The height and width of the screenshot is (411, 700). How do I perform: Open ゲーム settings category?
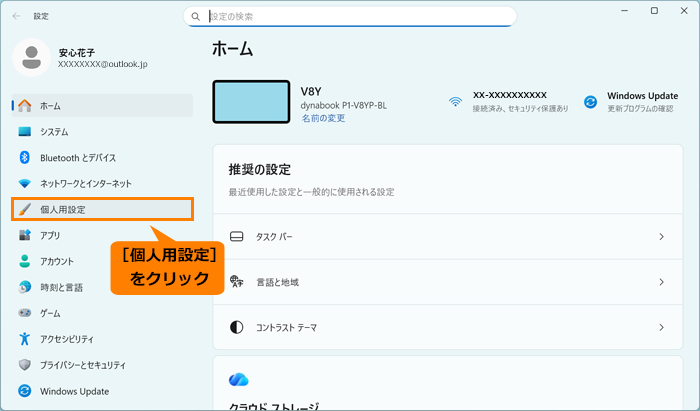coord(103,313)
